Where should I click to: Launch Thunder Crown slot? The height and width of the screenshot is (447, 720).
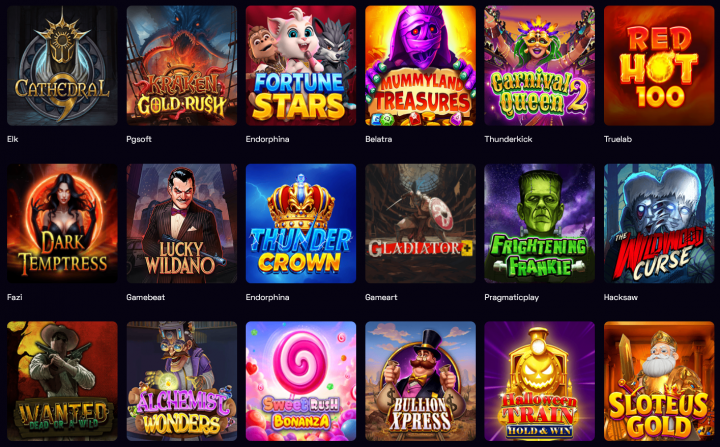(x=301, y=224)
